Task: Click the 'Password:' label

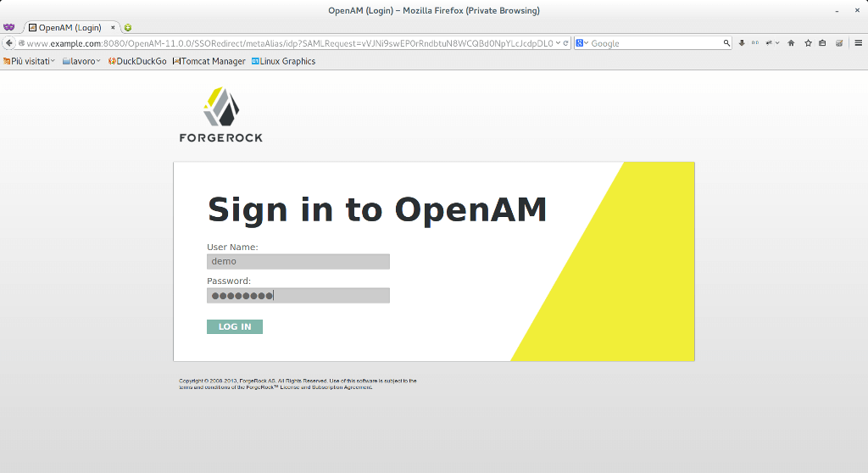Action: coord(229,281)
